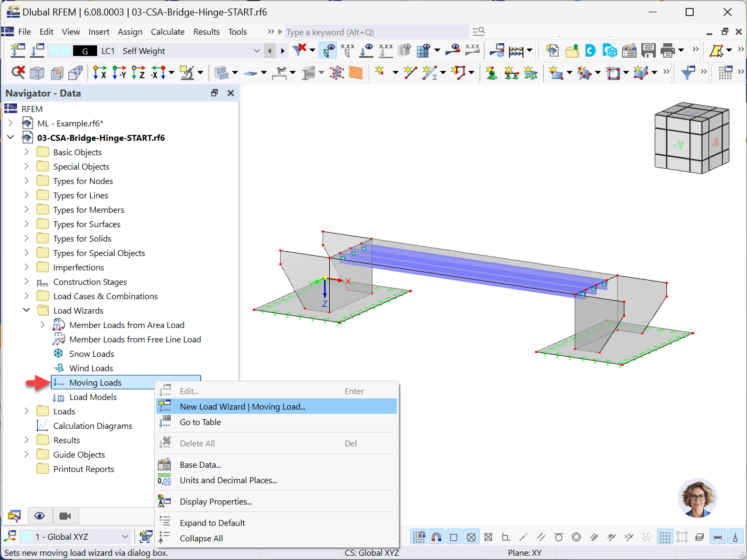
Task: Click the new member I-beam icon
Action: tap(430, 72)
